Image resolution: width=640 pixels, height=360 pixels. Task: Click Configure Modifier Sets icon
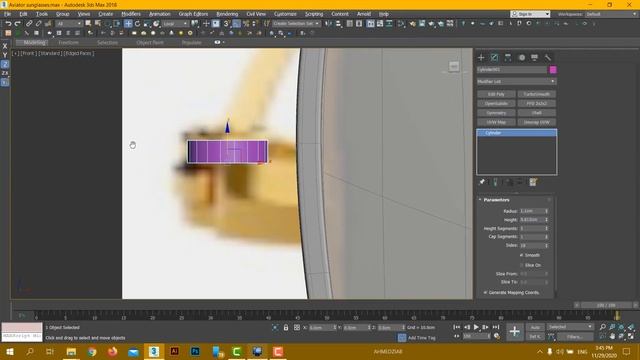[533, 182]
